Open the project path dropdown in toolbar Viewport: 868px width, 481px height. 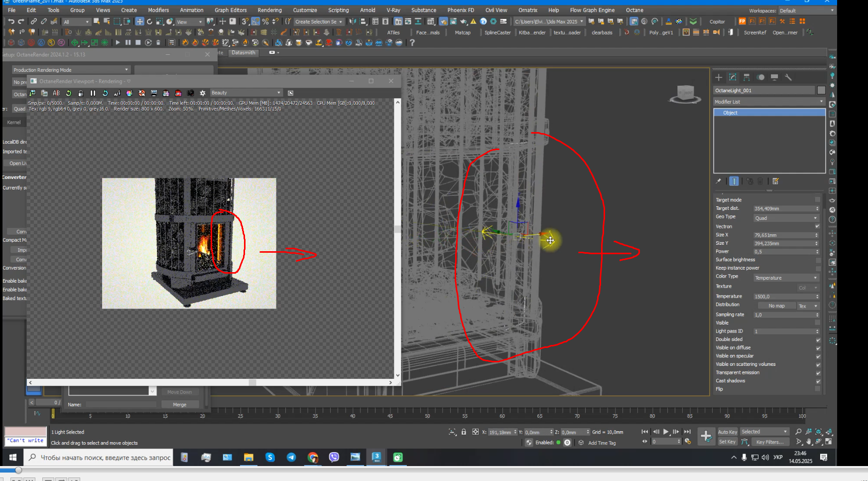tap(549, 21)
